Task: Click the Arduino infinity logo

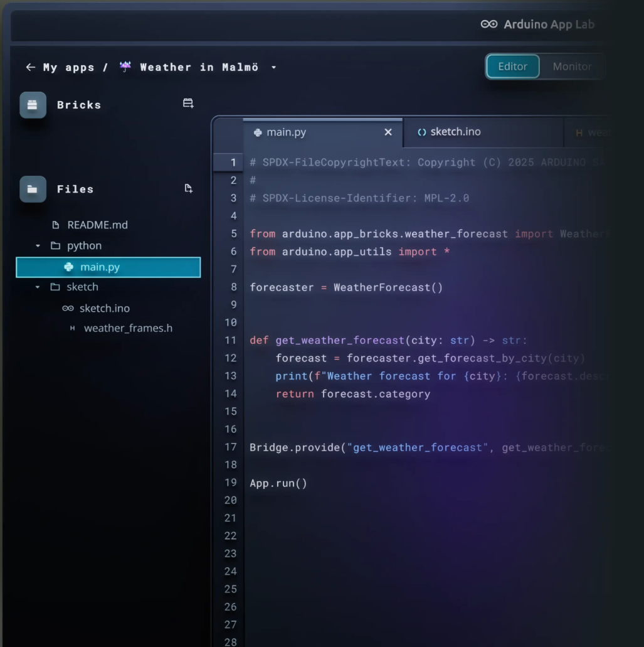Action: click(x=489, y=24)
